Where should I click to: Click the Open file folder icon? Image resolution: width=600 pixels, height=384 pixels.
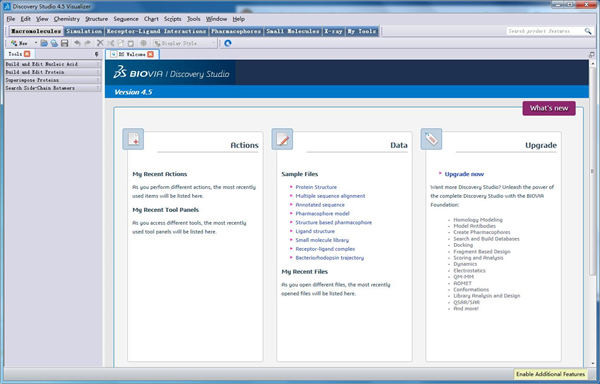point(44,43)
